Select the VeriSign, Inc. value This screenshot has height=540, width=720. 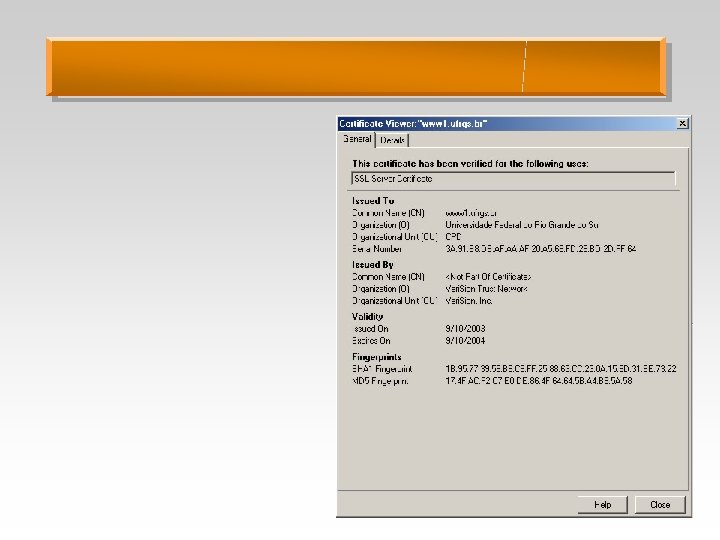coord(469,301)
